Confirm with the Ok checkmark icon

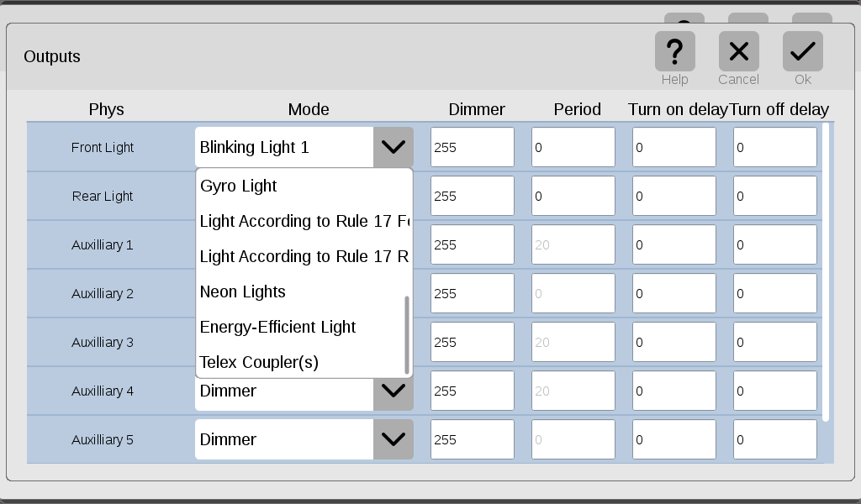pos(802,51)
